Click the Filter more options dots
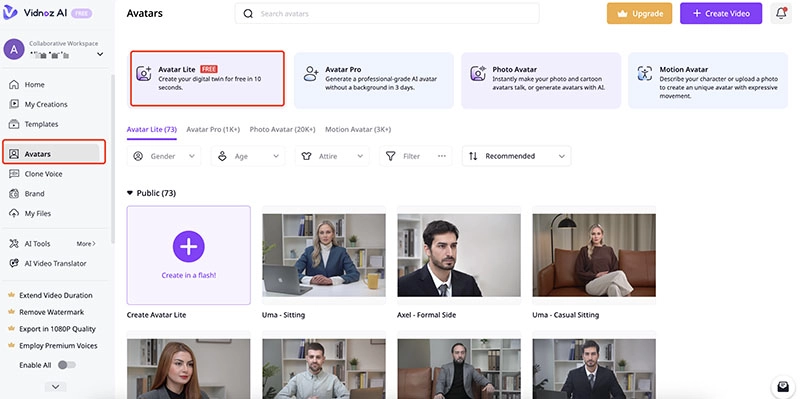The height and width of the screenshot is (399, 800). (x=442, y=156)
